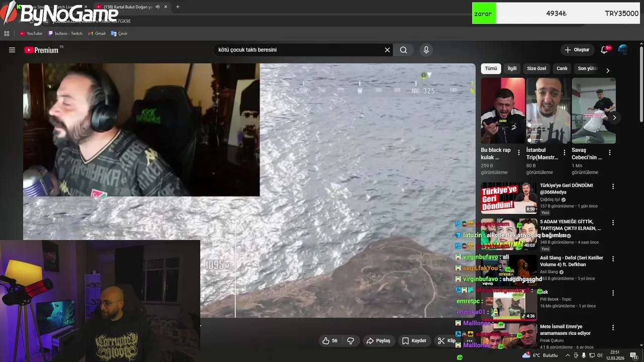Open '5 ADAM YEMEĞE GİTTİK, TARTIŞMA ÇIKTI!' title

coord(570,225)
